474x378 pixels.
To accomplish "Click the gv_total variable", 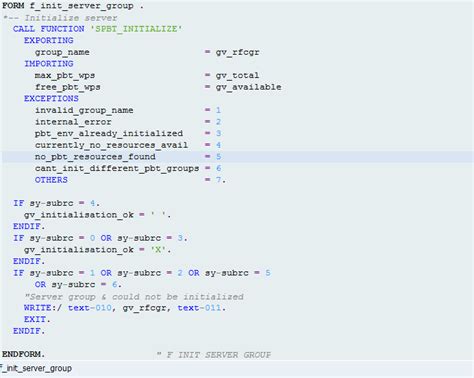I will coord(237,75).
